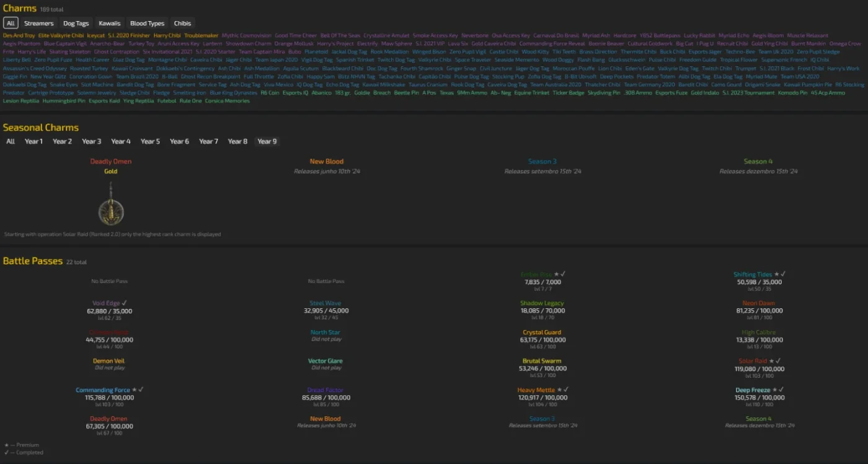This screenshot has width=868, height=464.
Task: Click the R6 Coin charm
Action: click(x=270, y=92)
